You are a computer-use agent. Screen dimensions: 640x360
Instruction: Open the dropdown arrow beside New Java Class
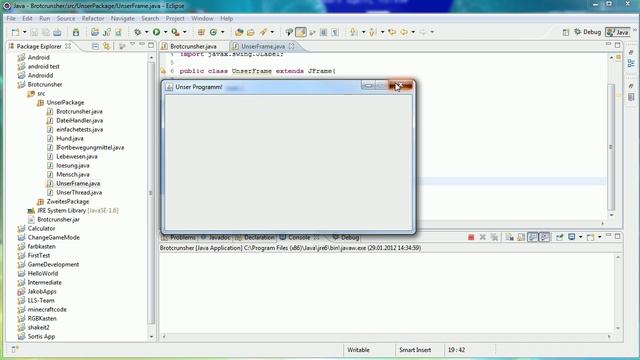click(222, 32)
